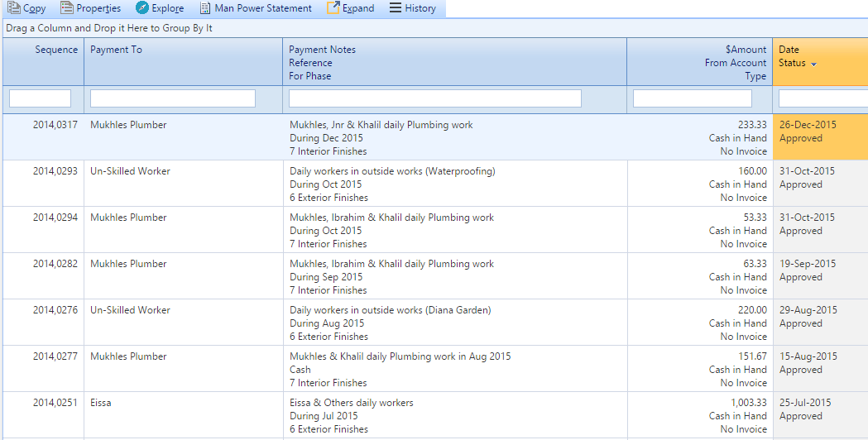Open the Properties icon
The height and width of the screenshot is (440, 868).
pyautogui.click(x=66, y=7)
